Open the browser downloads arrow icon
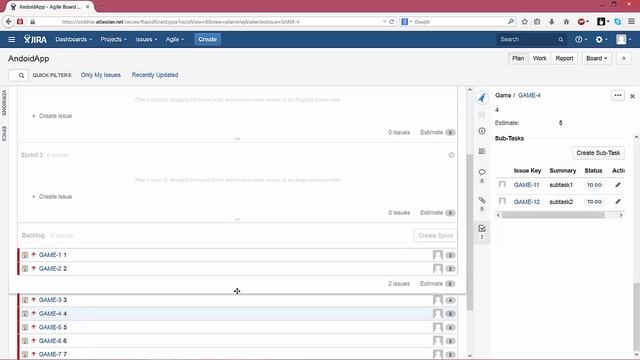 coord(552,22)
